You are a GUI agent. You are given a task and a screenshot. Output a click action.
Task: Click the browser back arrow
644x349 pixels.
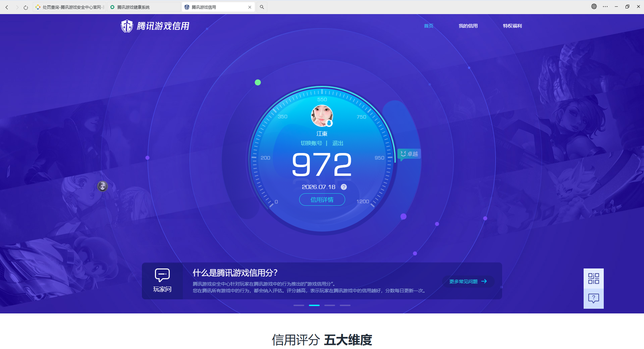(x=7, y=7)
